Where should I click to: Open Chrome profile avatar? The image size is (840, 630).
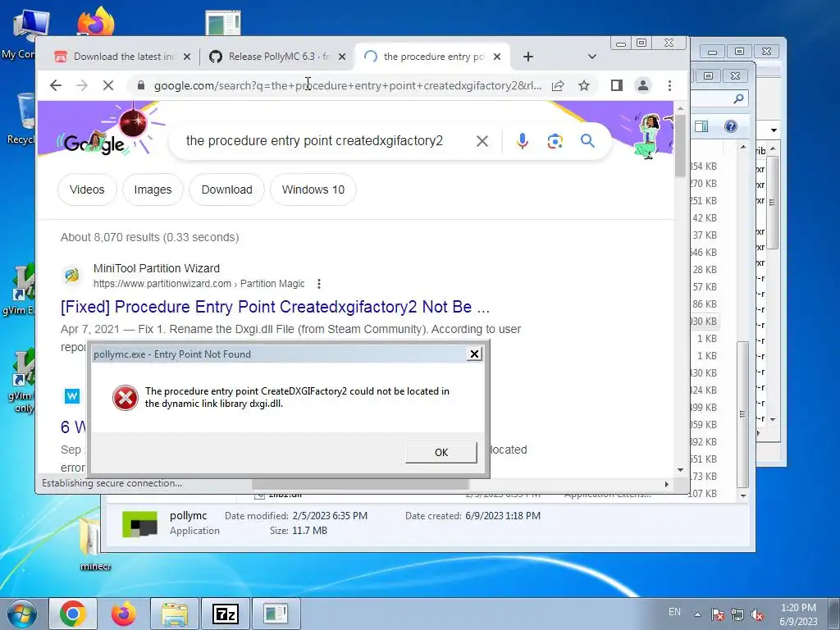click(x=643, y=85)
